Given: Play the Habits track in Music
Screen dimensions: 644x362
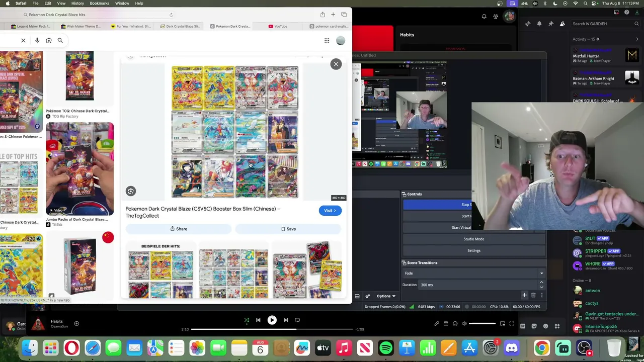Looking at the screenshot, I should coord(272,320).
